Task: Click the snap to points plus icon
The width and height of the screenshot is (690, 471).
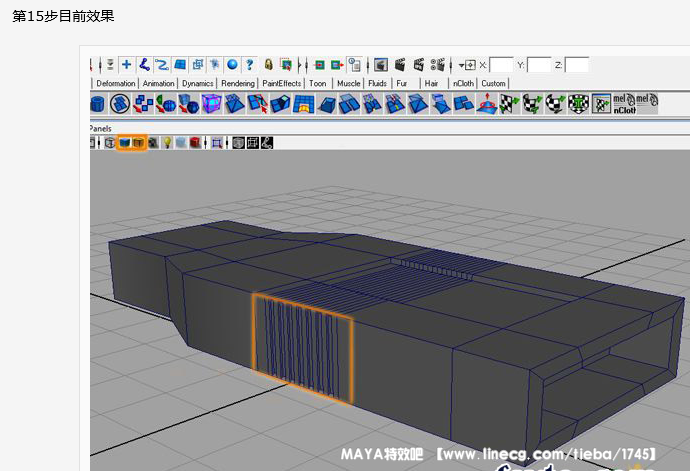Action: point(127,64)
